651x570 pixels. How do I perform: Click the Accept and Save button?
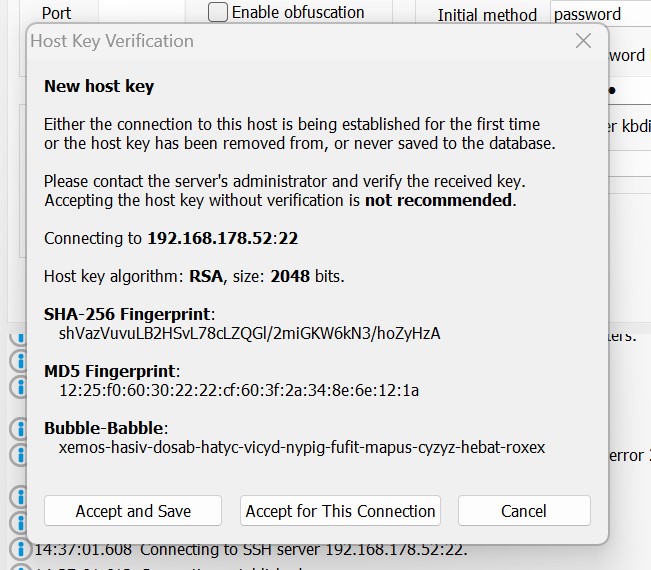coord(133,511)
